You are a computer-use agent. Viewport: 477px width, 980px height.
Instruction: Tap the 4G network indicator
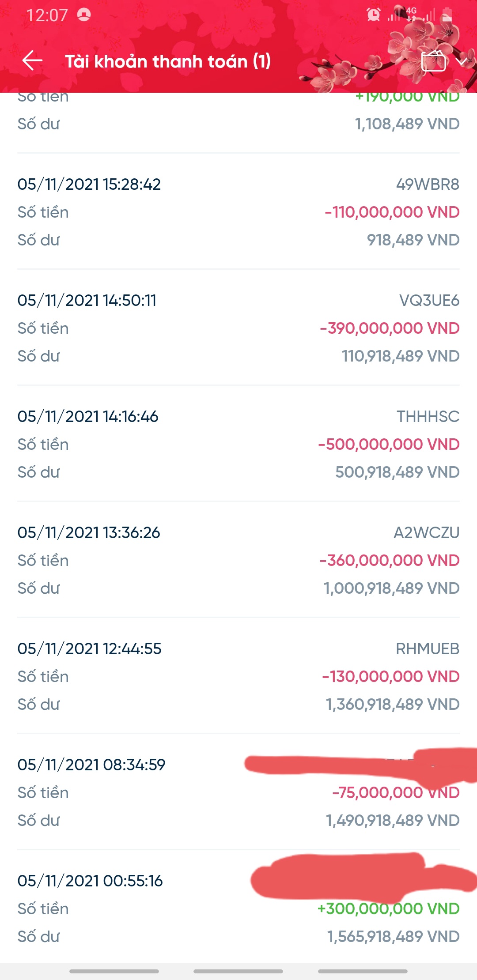point(411,14)
